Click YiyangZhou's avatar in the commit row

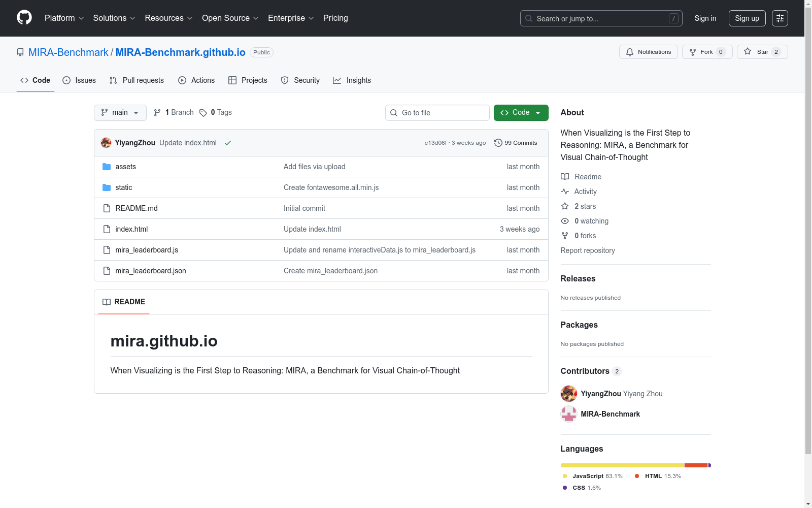tap(106, 143)
